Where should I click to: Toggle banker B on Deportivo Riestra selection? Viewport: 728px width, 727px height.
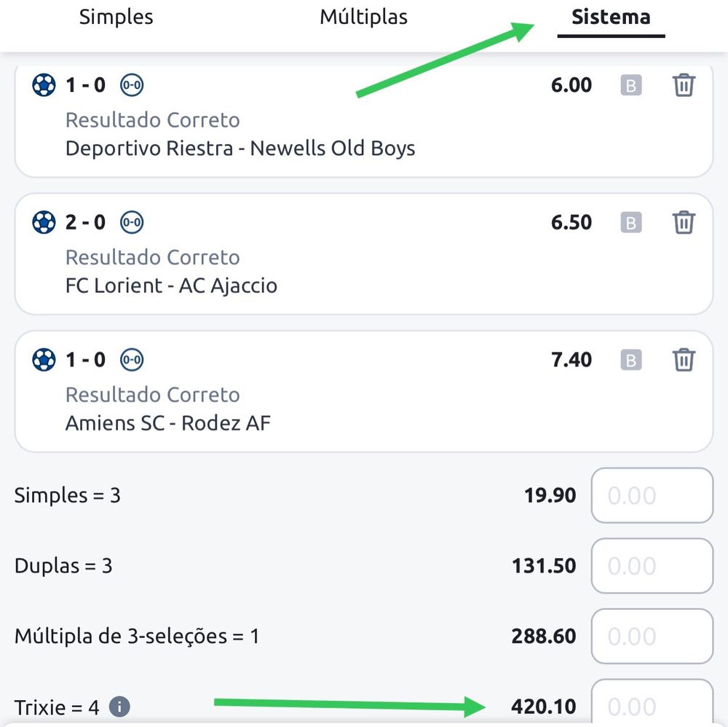(630, 85)
